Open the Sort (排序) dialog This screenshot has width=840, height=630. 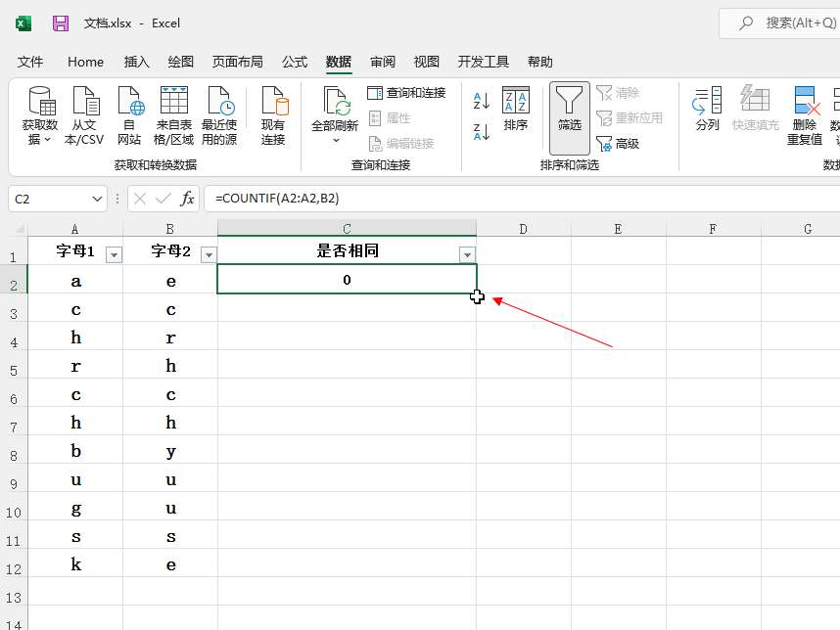[x=515, y=109]
